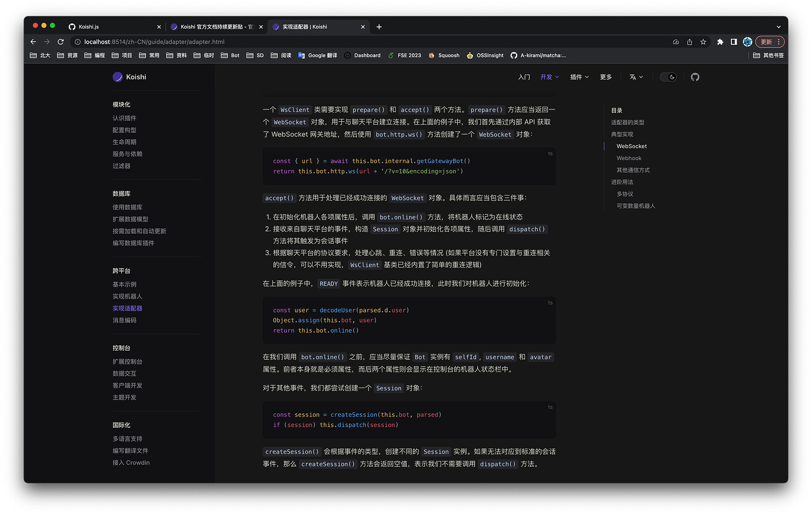The image size is (812, 514).
Task: Click the bookmark star in address bar
Action: tap(703, 42)
